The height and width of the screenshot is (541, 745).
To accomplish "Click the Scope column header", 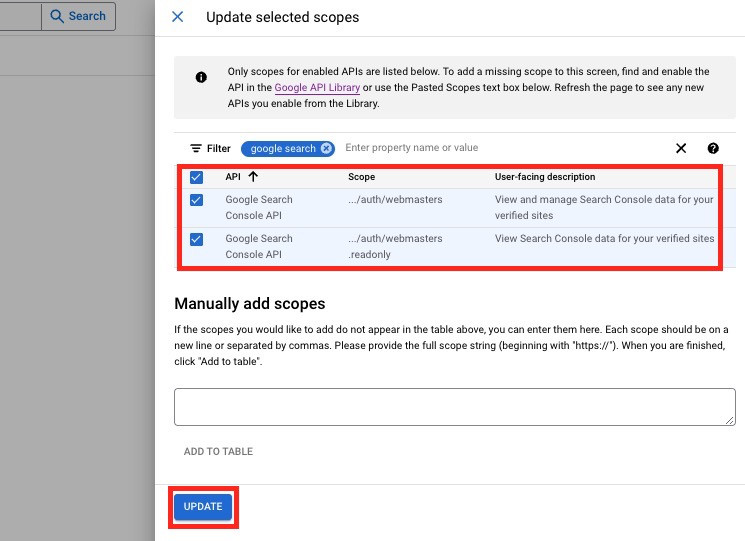I will 362,177.
